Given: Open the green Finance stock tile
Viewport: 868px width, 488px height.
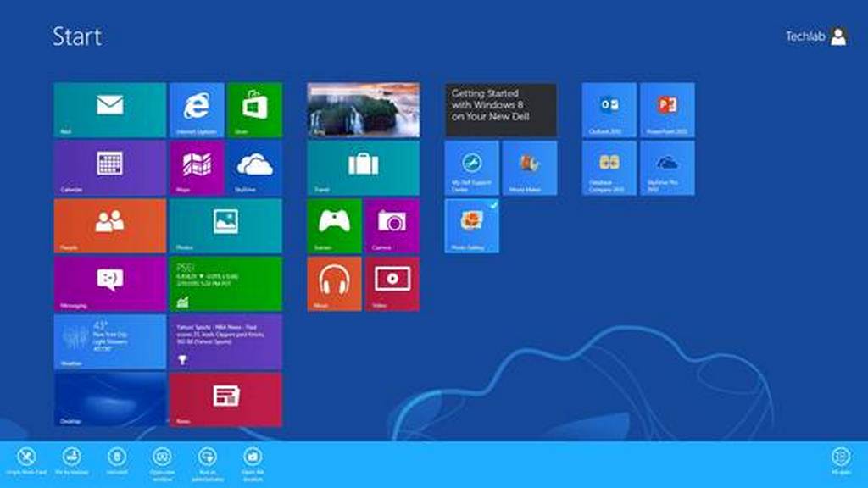Looking at the screenshot, I should [x=225, y=284].
